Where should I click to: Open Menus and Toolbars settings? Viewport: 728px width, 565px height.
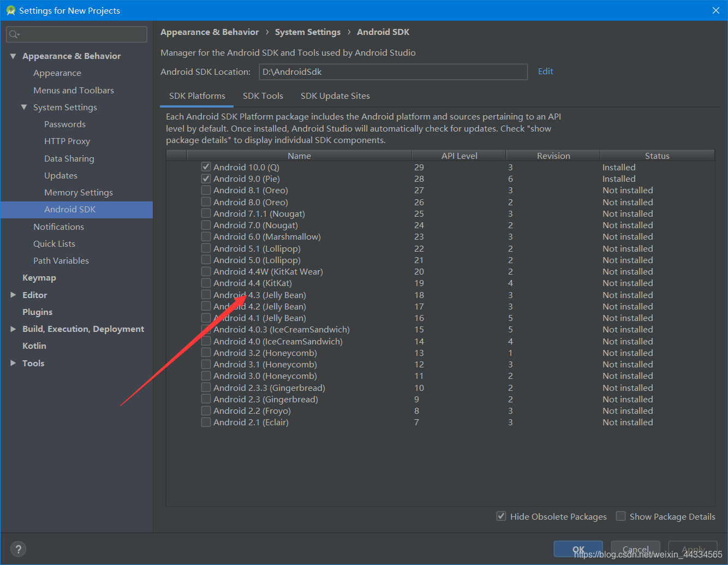click(x=74, y=91)
